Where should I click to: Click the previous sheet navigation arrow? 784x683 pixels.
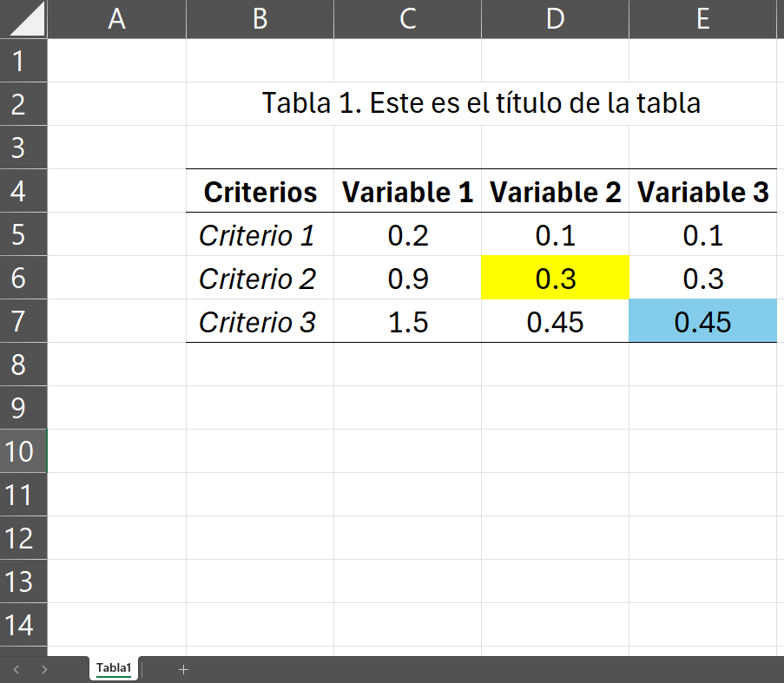click(16, 669)
